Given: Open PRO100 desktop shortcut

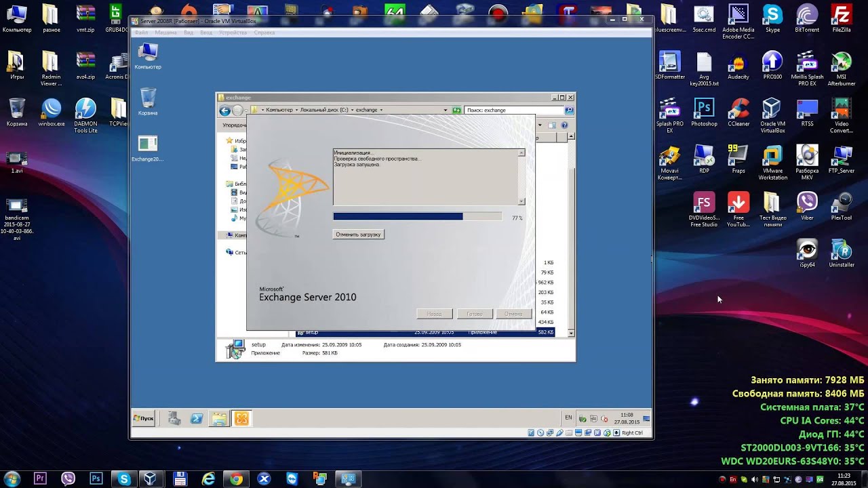Looking at the screenshot, I should 772,65.
